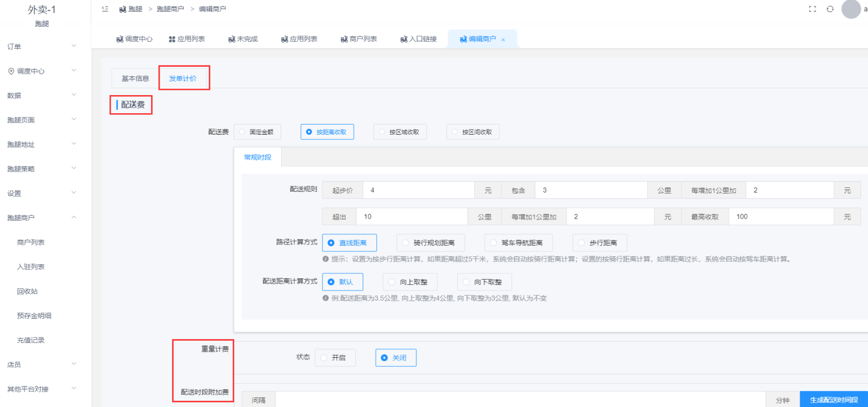868x407 pixels.
Task: Select the 常规时段 tab
Action: pos(257,157)
